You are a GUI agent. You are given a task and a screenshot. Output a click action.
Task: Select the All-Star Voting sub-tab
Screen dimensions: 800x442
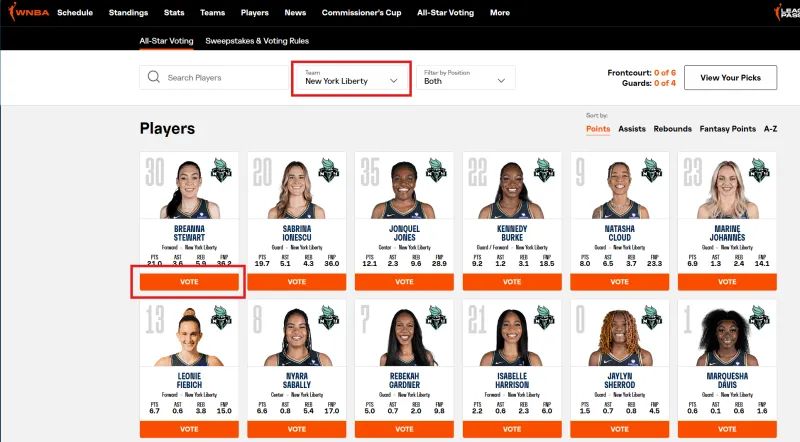(166, 41)
